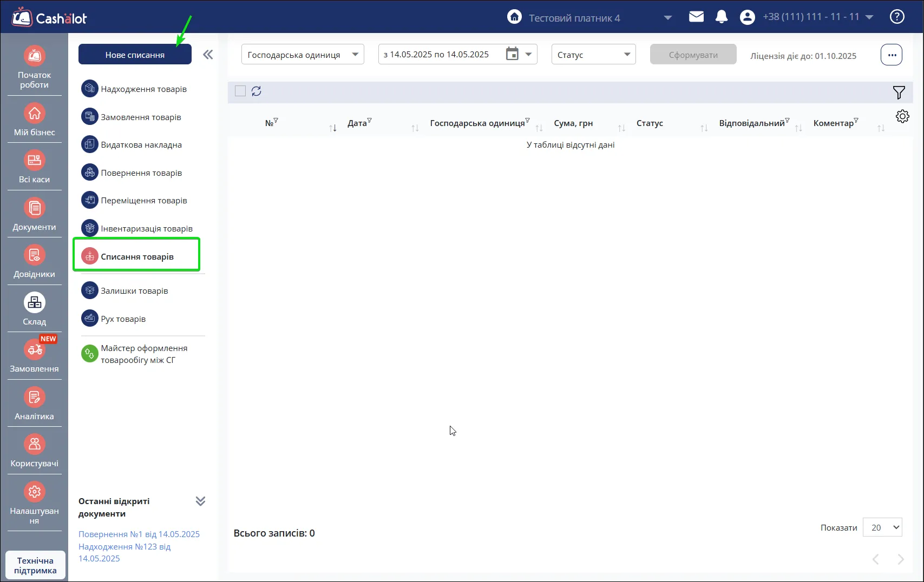Screen dimensions: 924x582
Task: Open Переміщення товарів menu item
Action: point(134,200)
